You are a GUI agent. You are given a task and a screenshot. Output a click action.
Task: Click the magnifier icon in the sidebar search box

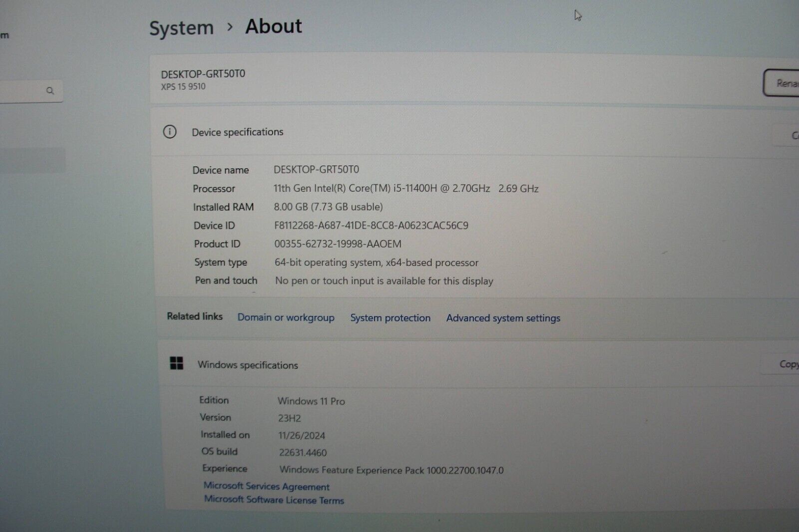click(x=50, y=90)
